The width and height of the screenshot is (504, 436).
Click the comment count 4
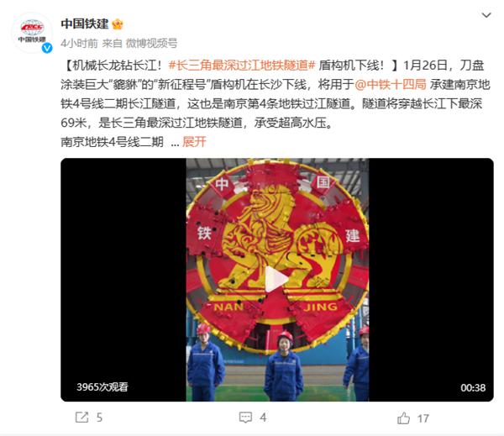pyautogui.click(x=263, y=418)
